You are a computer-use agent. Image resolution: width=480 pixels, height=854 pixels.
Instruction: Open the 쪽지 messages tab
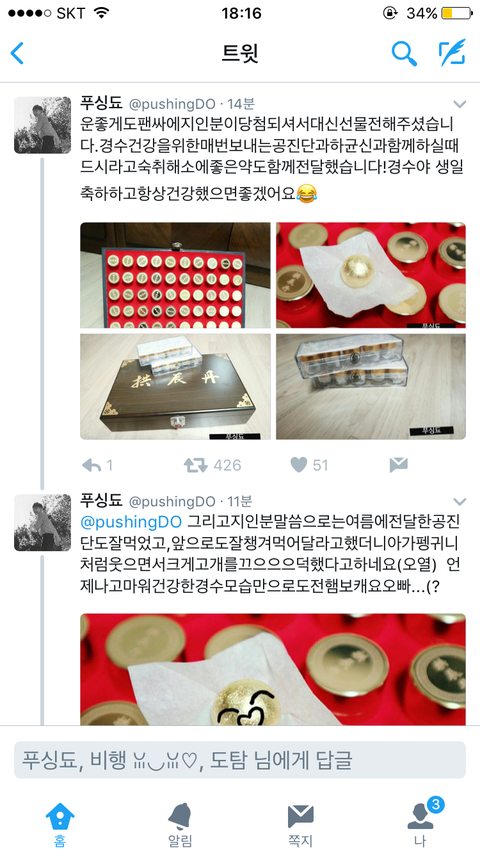[x=300, y=824]
